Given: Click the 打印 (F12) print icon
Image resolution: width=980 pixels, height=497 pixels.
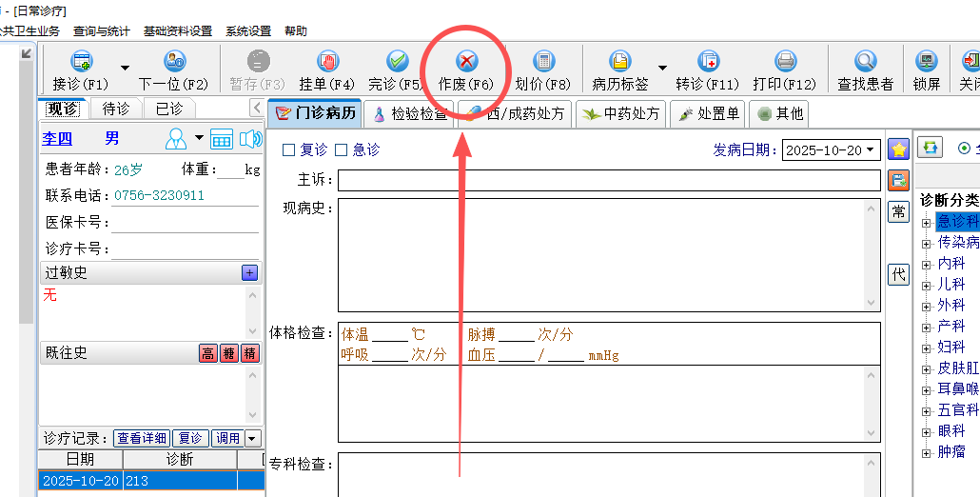Looking at the screenshot, I should coord(785,62).
